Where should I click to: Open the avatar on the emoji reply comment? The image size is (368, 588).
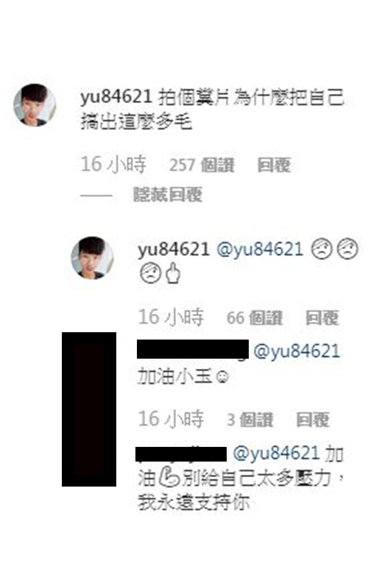coord(93,258)
